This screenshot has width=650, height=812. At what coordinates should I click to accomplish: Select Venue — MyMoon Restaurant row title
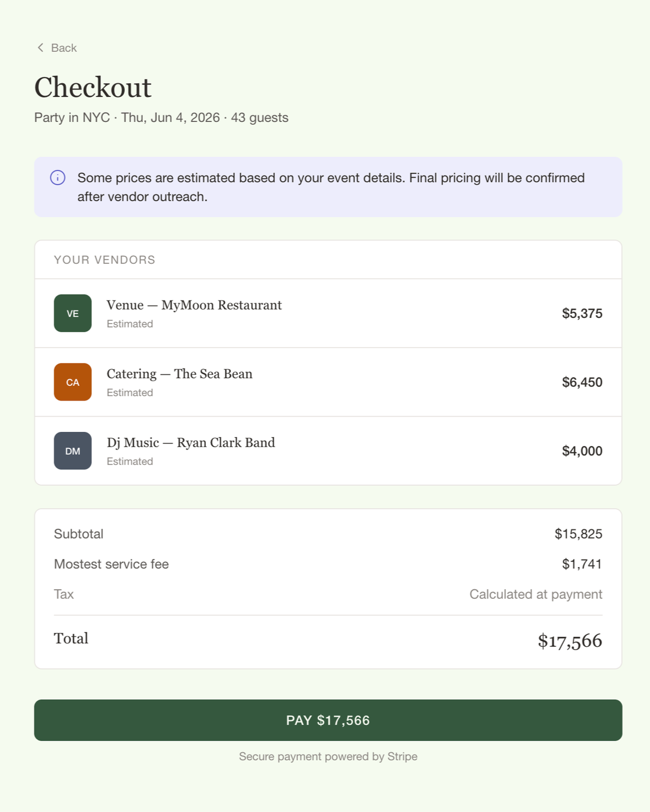194,305
